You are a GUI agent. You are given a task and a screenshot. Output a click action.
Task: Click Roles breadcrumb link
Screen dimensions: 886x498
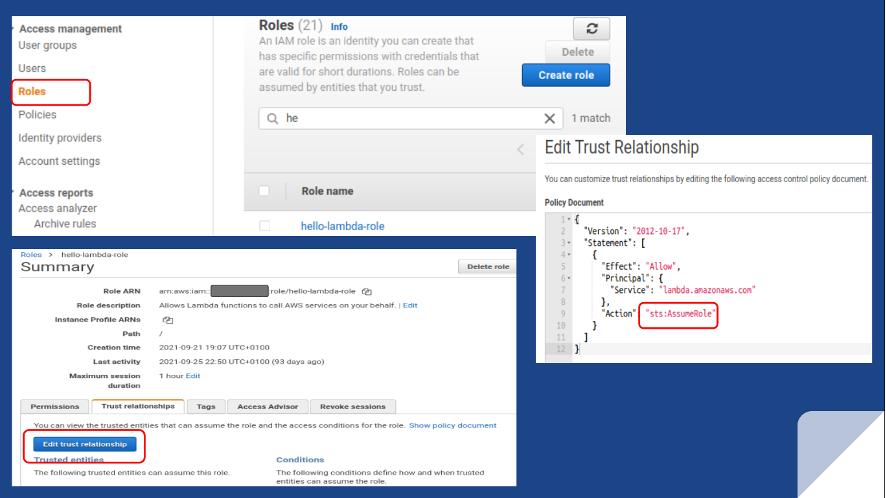31,254
